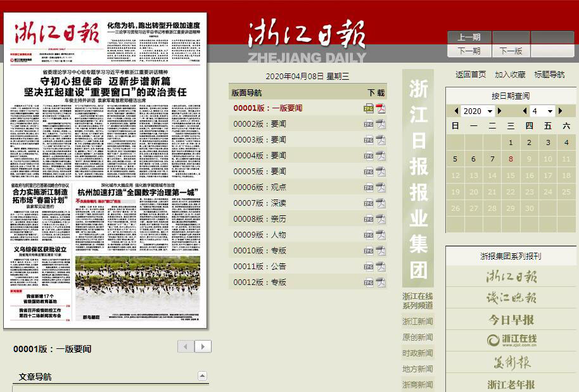Download PDF of 00006版 观点
The height and width of the screenshot is (392, 579).
tap(380, 187)
